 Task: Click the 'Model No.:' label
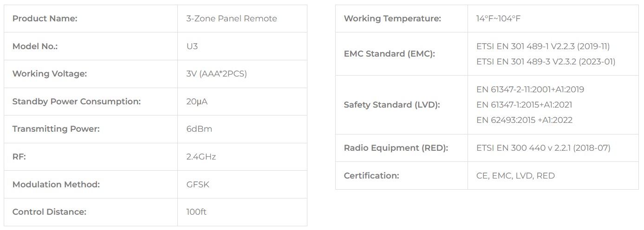35,46
